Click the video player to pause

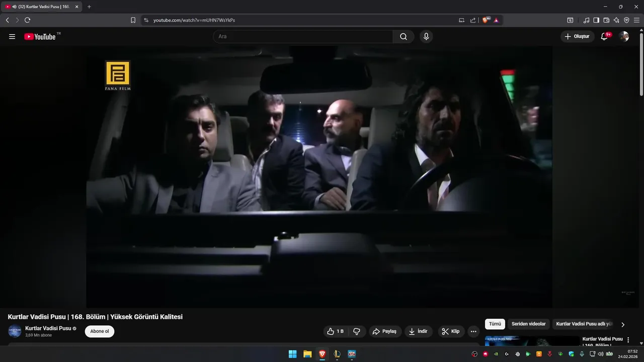[x=319, y=177]
